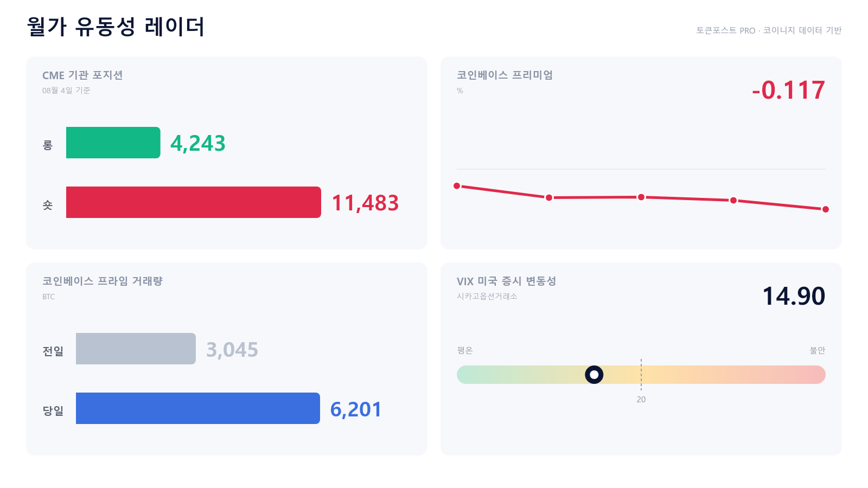The width and height of the screenshot is (868, 488).
Task: Click the 3,045 전일 volume figure
Action: click(x=232, y=350)
